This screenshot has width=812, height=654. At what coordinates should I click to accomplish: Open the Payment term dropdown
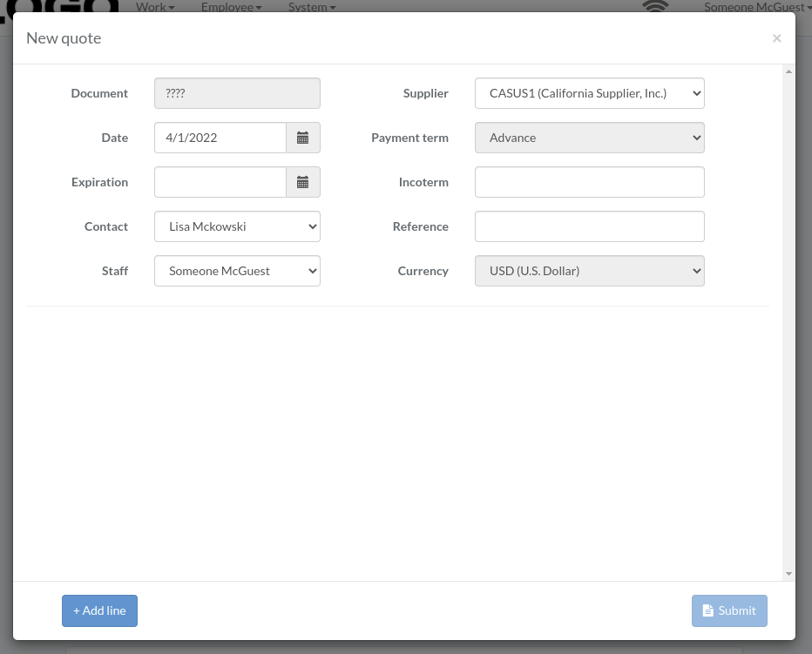(x=589, y=138)
